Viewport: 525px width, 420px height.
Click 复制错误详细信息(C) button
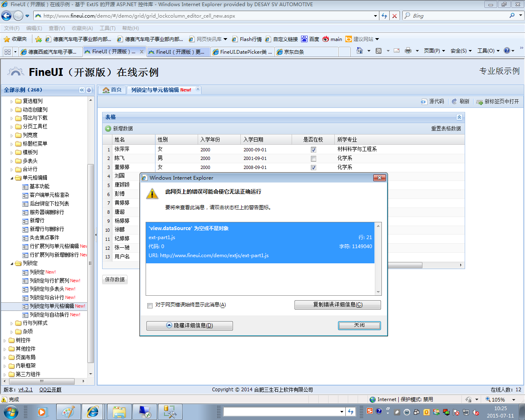[x=338, y=305]
